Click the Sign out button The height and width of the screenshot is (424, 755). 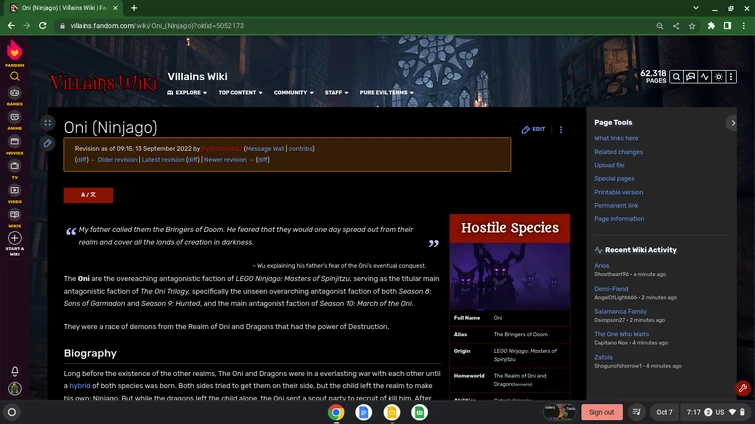pyautogui.click(x=601, y=412)
